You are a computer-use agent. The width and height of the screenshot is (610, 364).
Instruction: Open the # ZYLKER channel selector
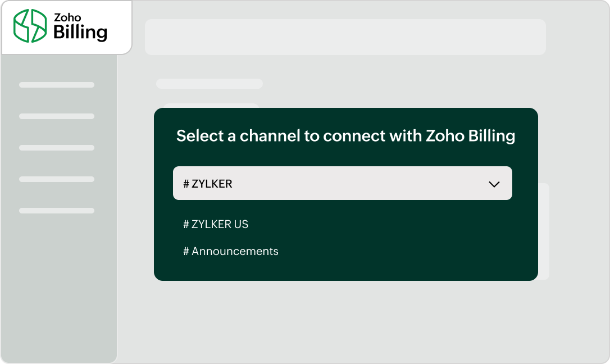(342, 183)
